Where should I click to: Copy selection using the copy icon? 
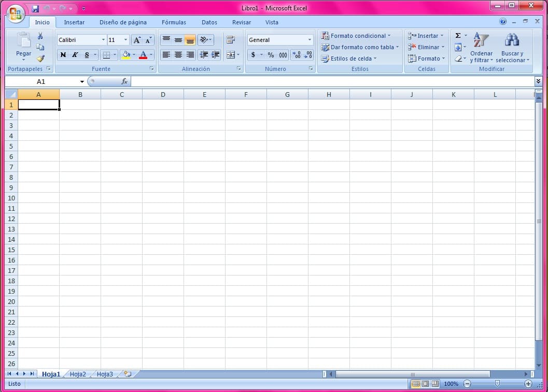coord(40,47)
